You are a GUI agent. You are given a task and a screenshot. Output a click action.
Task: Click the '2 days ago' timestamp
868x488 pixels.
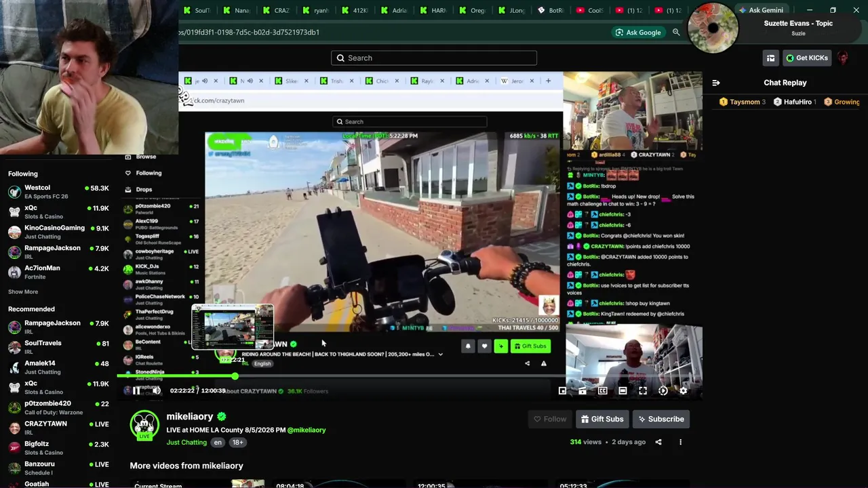(x=629, y=442)
